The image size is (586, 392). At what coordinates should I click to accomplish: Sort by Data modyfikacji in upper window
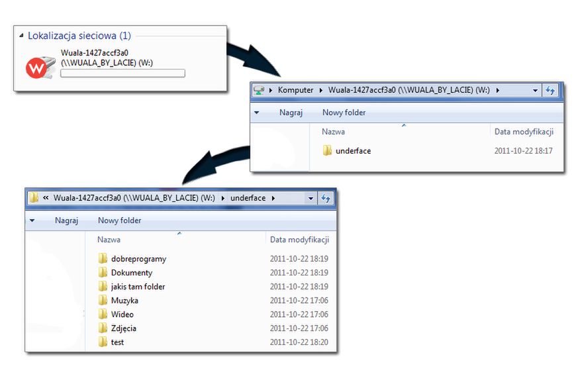[524, 132]
